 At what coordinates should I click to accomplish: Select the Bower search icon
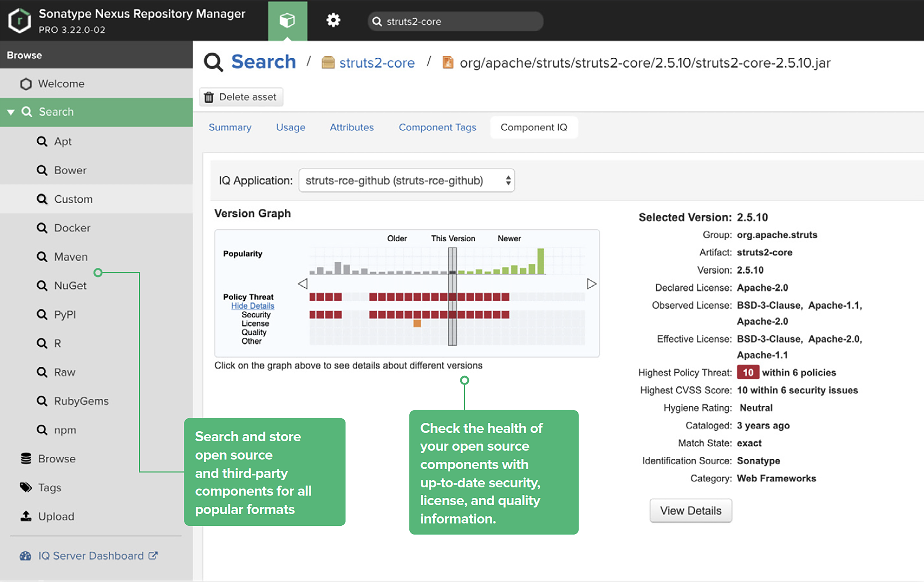pyautogui.click(x=42, y=170)
